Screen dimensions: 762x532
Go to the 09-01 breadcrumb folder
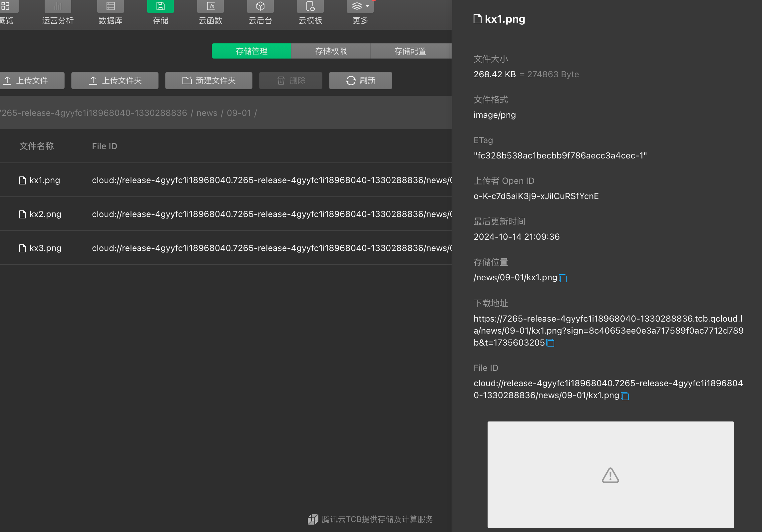(239, 113)
